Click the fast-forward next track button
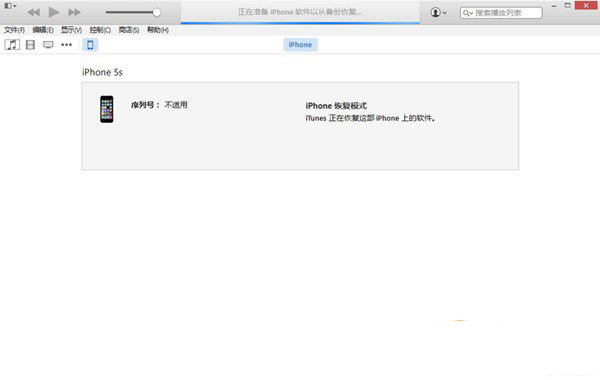Screen dimensions: 600x380 [x=74, y=12]
